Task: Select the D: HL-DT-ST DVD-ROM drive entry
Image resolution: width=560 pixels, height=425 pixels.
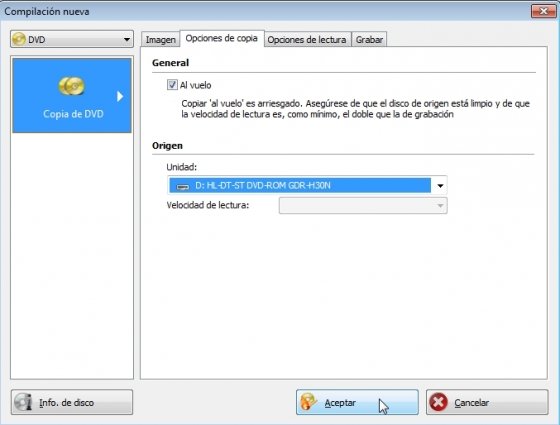Action: (x=300, y=186)
